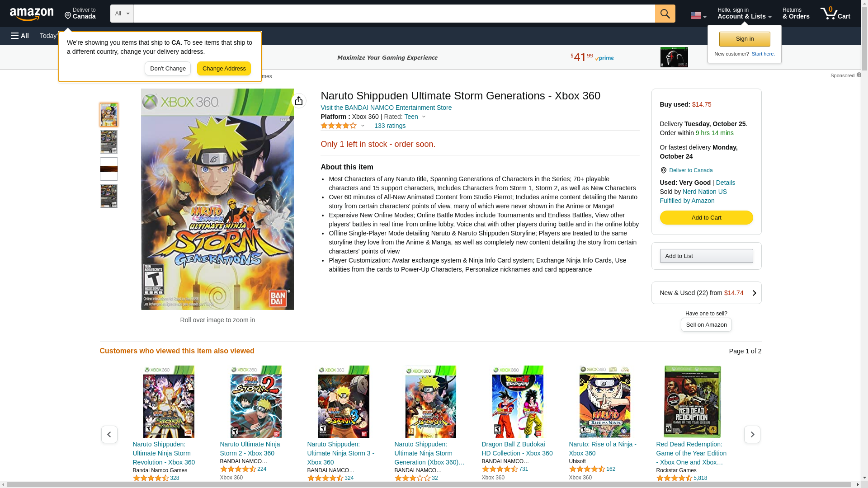
Task: Click next arrow in carousel
Action: (x=752, y=434)
